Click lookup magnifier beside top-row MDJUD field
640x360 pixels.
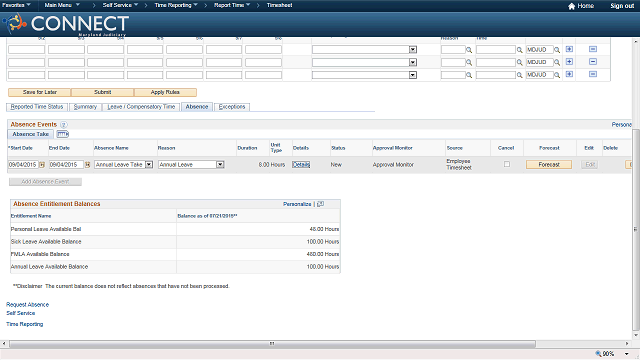click(557, 50)
